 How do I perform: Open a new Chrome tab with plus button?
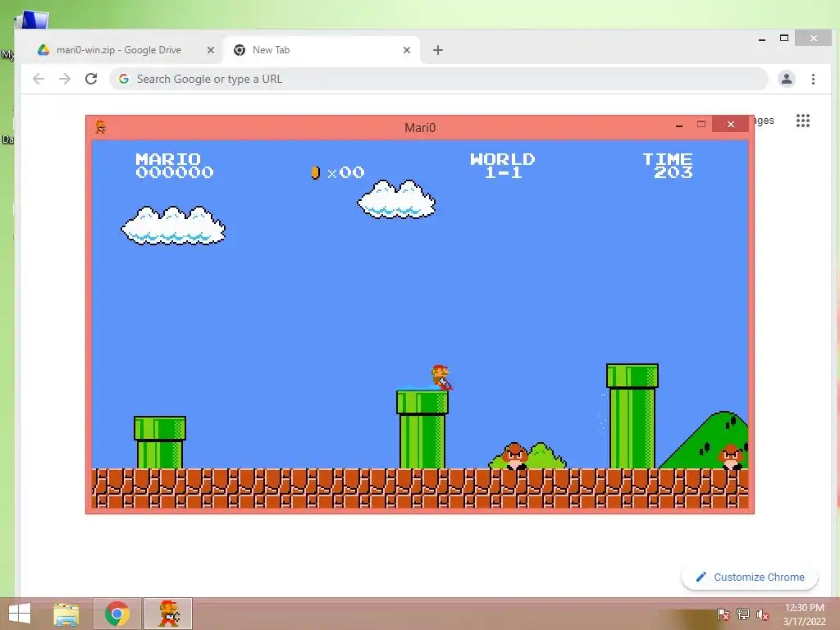(438, 50)
